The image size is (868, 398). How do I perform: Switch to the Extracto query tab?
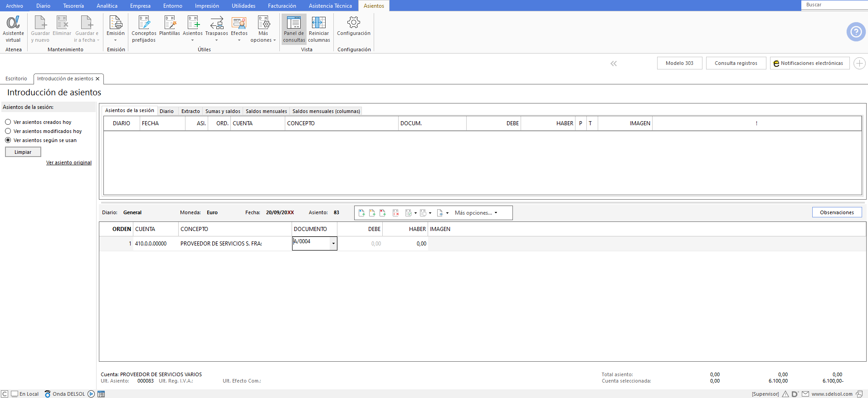pos(190,111)
